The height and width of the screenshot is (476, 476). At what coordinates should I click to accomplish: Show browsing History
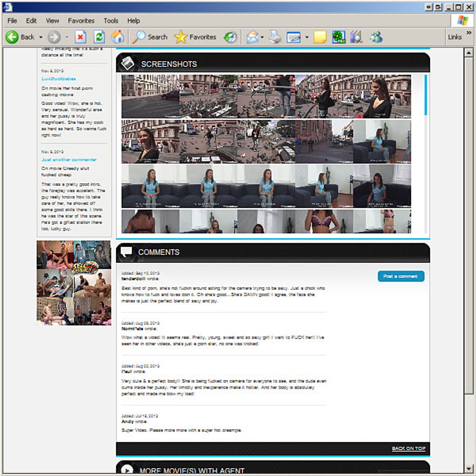coord(230,37)
